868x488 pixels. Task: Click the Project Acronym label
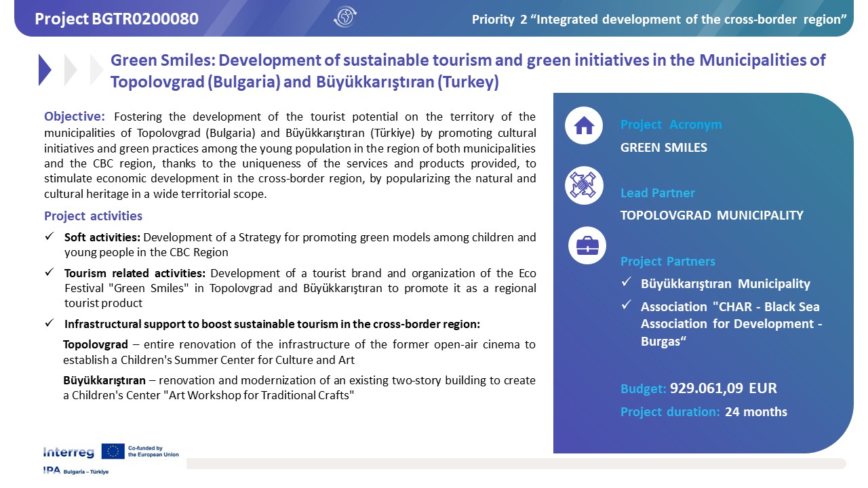tap(671, 125)
